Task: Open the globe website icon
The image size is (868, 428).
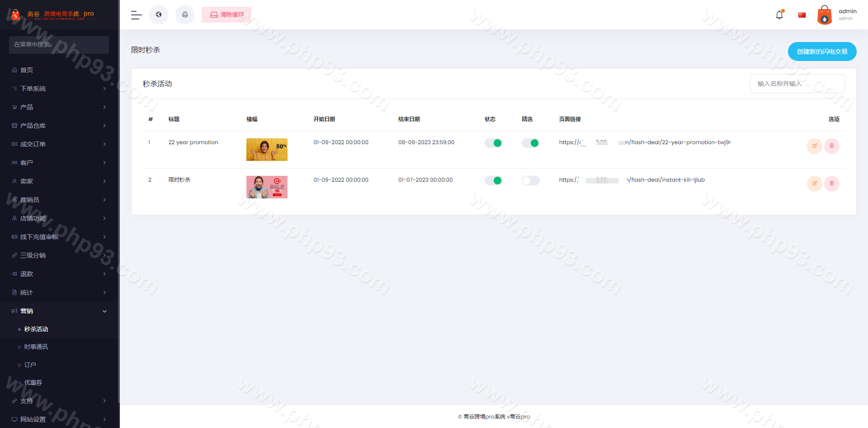Action: click(159, 15)
